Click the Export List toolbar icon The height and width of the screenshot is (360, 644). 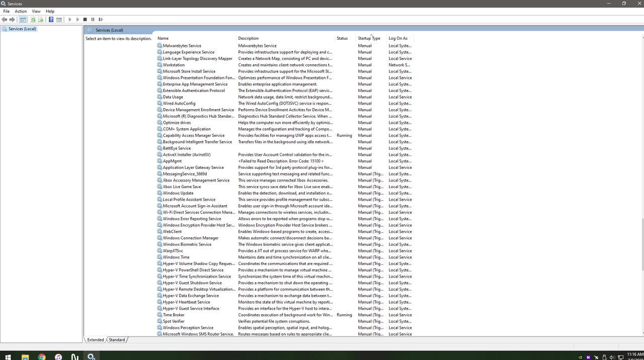[41, 20]
